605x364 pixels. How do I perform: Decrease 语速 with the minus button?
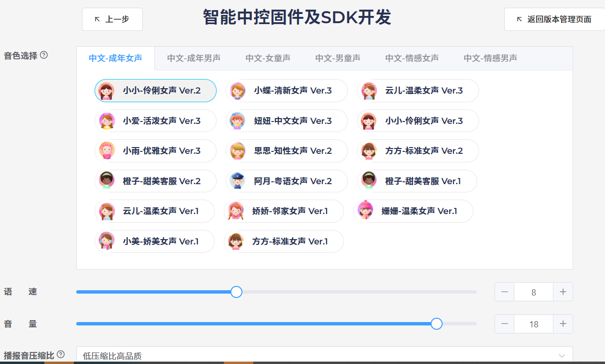pyautogui.click(x=505, y=292)
